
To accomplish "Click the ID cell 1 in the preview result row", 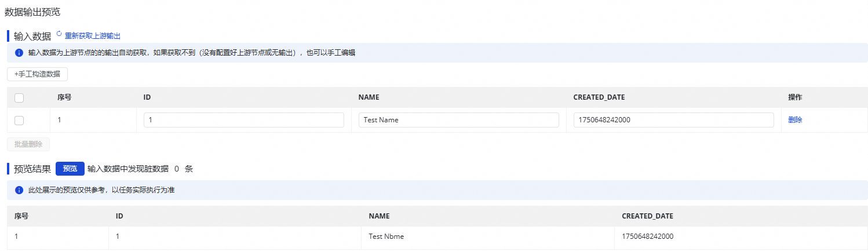I will point(118,237).
